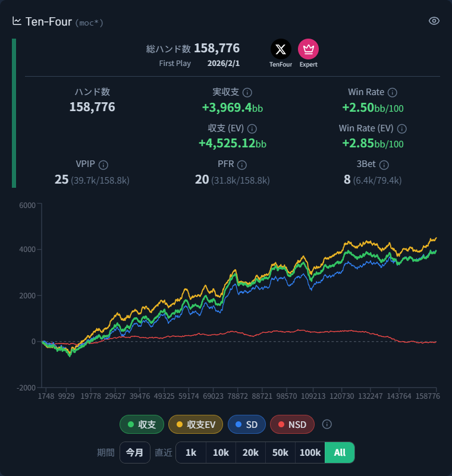
Task: Click the +3,969.4bb profit value
Action: [x=233, y=108]
